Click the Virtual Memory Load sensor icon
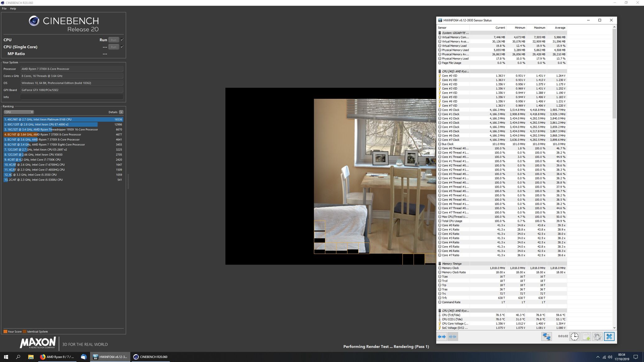This screenshot has width=644, height=362. pos(440,46)
